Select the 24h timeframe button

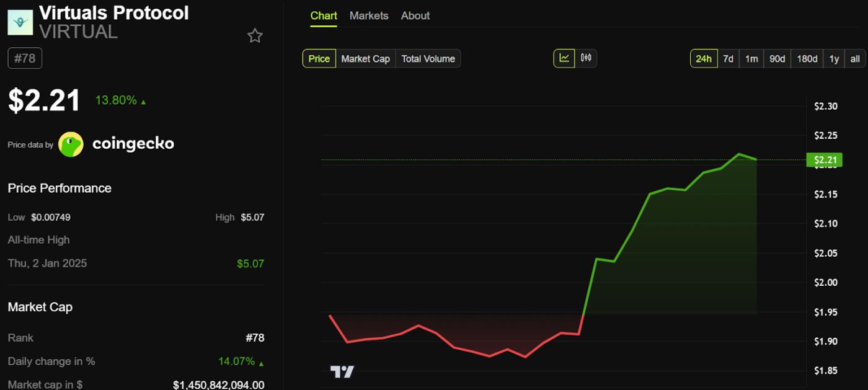(704, 58)
